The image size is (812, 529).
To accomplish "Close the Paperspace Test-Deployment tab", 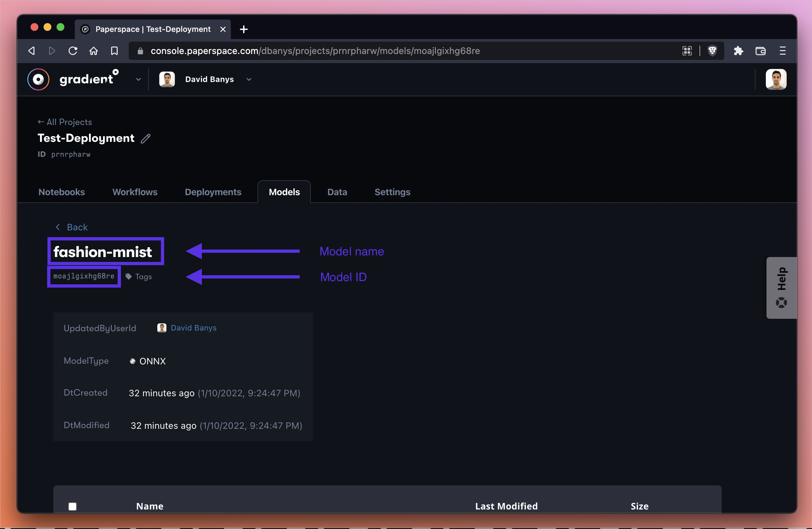I will [x=223, y=29].
